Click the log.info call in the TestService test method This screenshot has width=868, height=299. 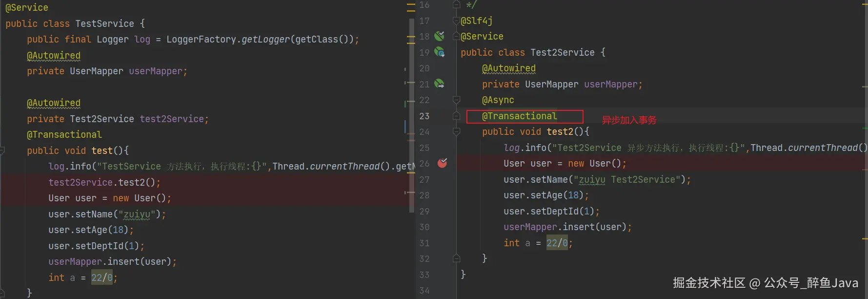coord(70,166)
